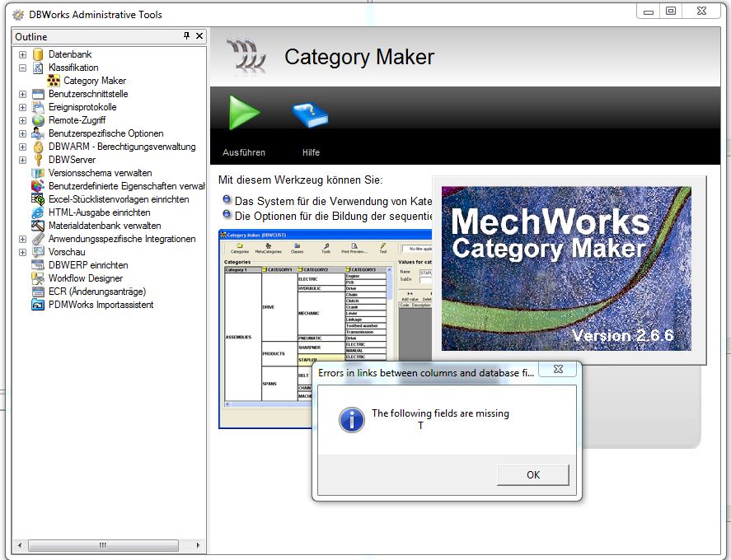The width and height of the screenshot is (731, 560).
Task: Click the DBWARM padlock icon
Action: click(x=38, y=147)
